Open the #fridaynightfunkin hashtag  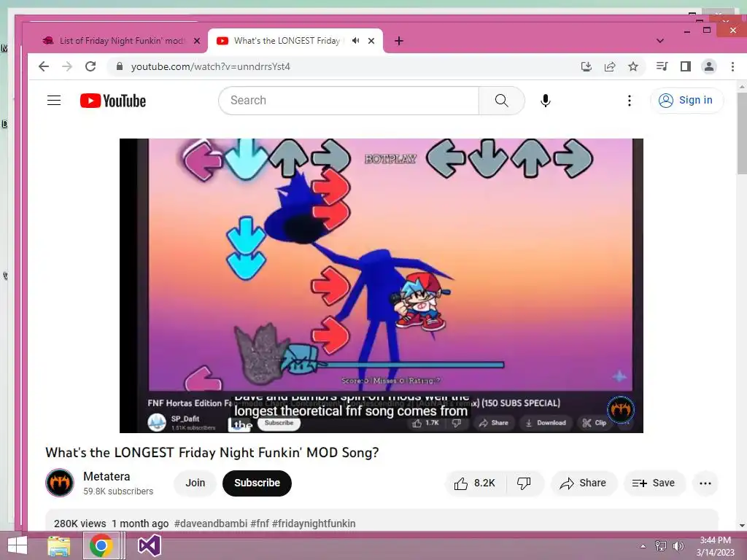tap(314, 524)
